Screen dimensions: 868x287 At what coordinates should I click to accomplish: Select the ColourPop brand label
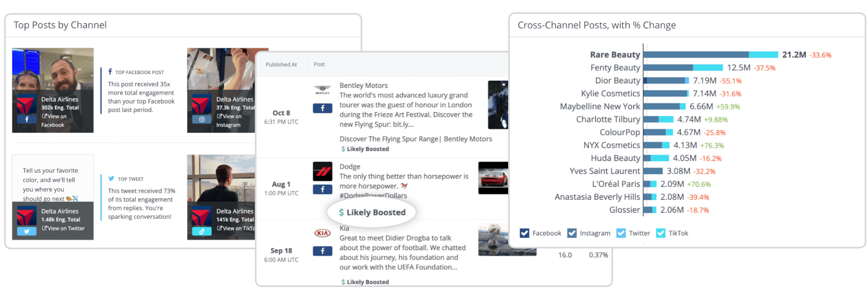coord(620,132)
